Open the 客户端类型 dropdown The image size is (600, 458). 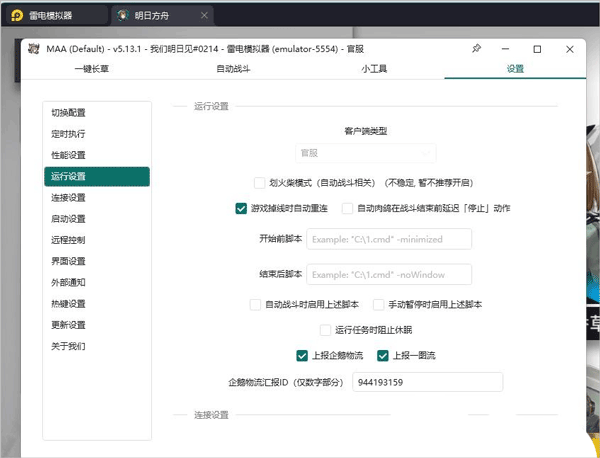pos(365,153)
